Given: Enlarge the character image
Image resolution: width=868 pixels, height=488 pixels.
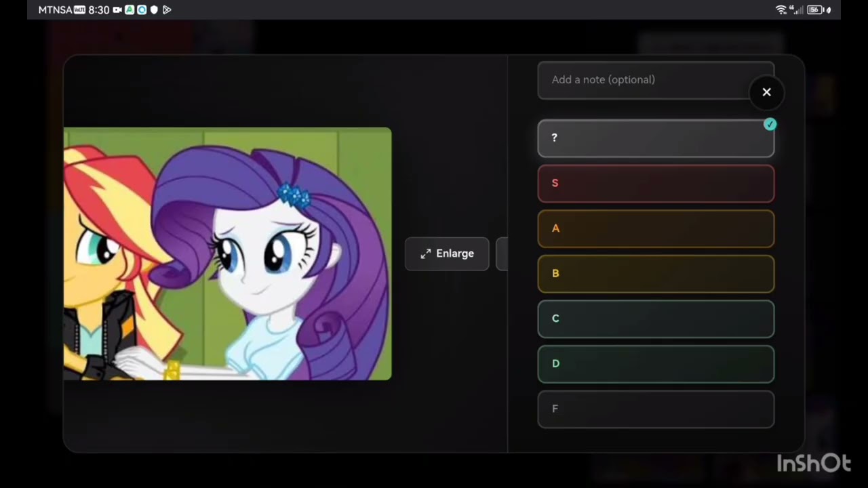Looking at the screenshot, I should point(447,253).
